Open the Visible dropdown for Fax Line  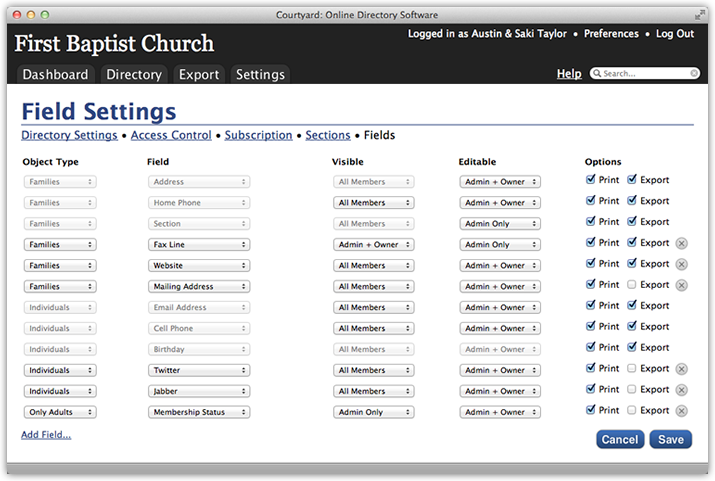point(373,245)
